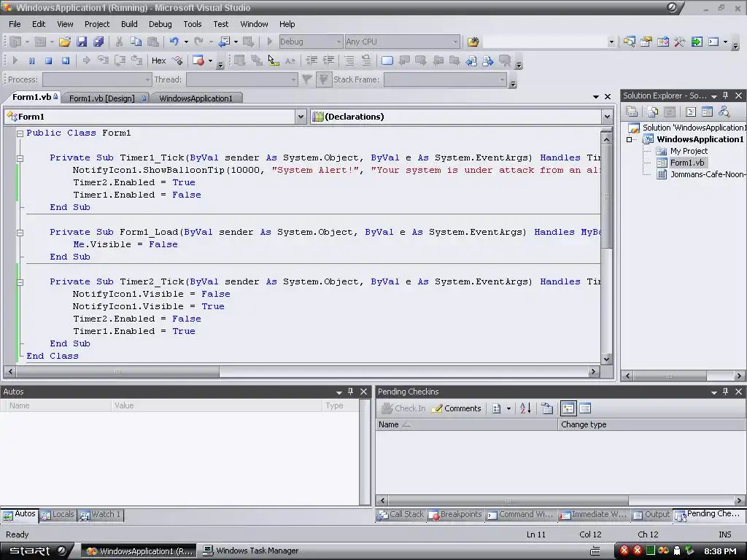Click the Find in Files icon
The height and width of the screenshot is (560, 747).
(473, 42)
